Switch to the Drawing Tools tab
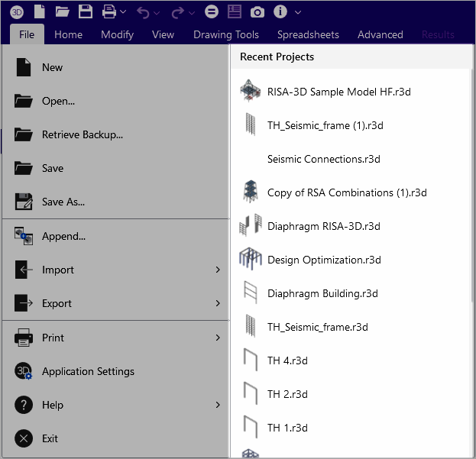The width and height of the screenshot is (476, 459). point(225,34)
